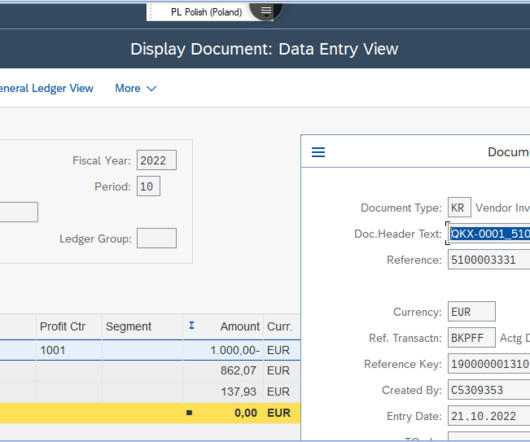
Task: Click the Fiscal Year field with 2022
Action: point(156,160)
